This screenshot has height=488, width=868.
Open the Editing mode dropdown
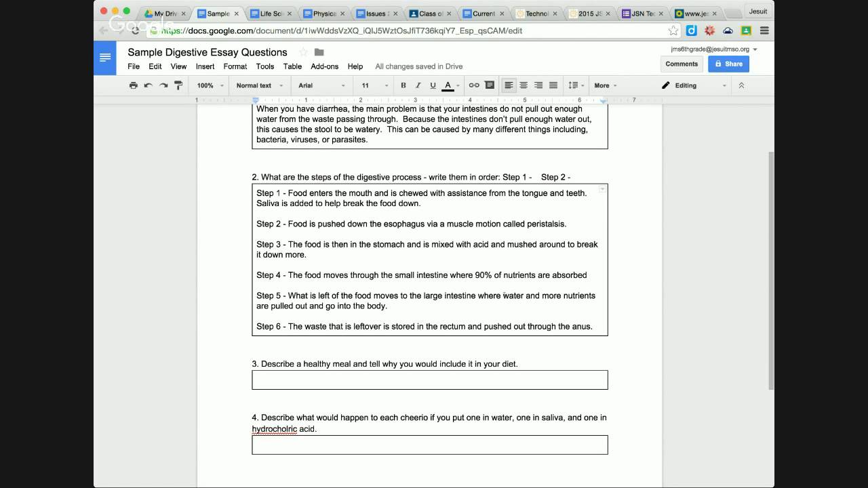(x=694, y=85)
